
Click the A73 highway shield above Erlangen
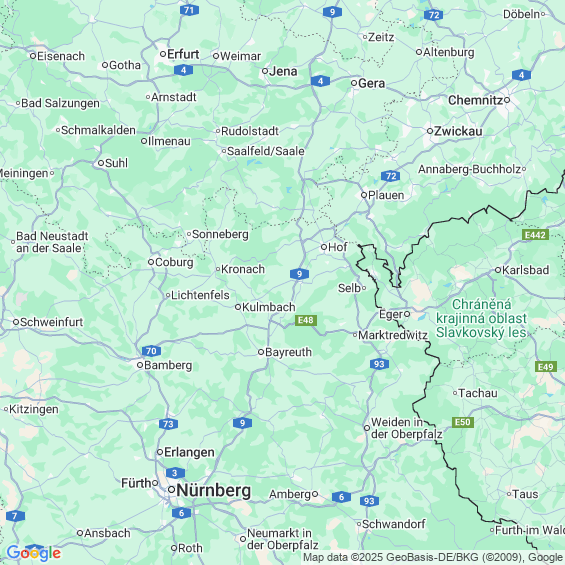(168, 424)
